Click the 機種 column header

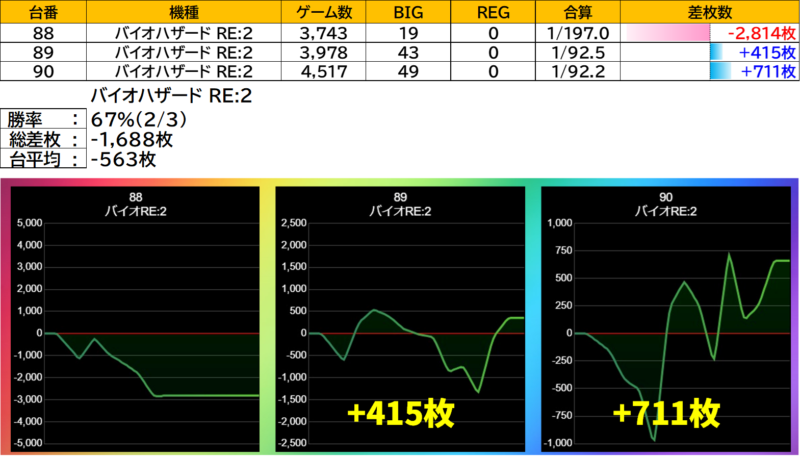[x=184, y=12]
